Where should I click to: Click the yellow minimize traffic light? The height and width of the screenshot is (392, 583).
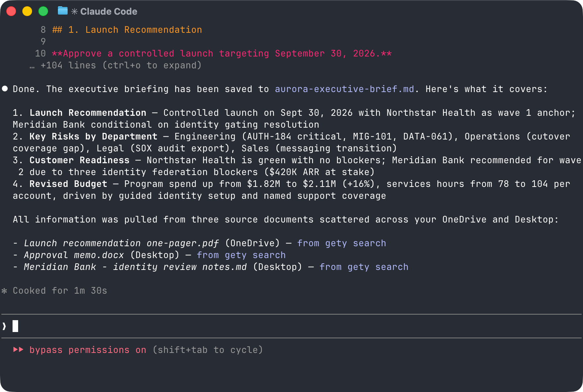tap(27, 11)
